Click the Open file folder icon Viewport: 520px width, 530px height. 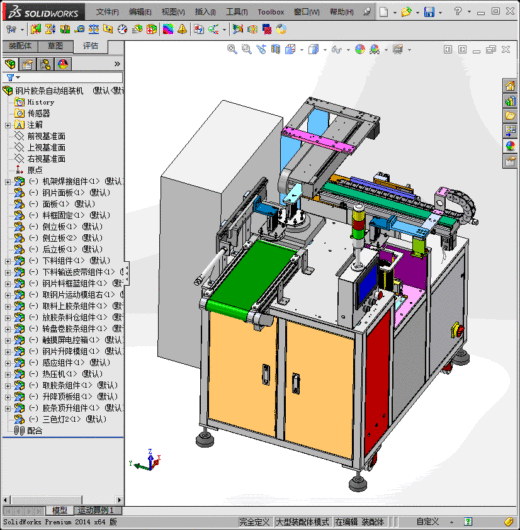point(406,12)
